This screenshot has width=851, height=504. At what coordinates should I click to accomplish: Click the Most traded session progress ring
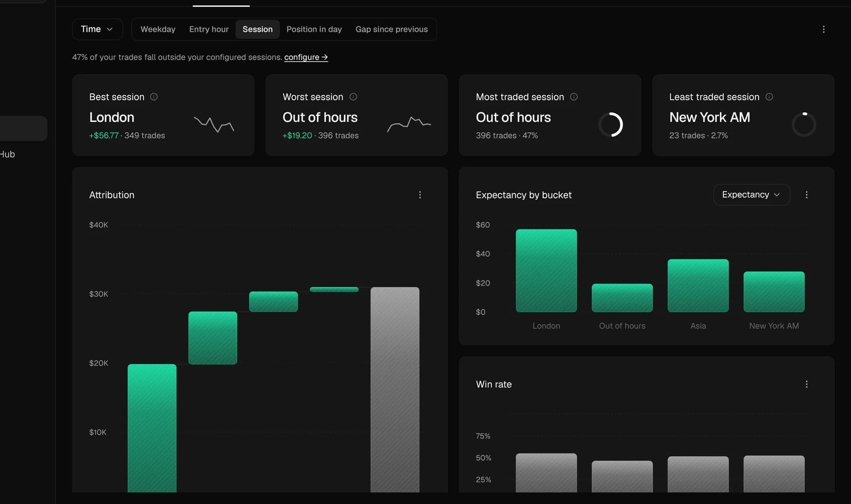click(611, 125)
